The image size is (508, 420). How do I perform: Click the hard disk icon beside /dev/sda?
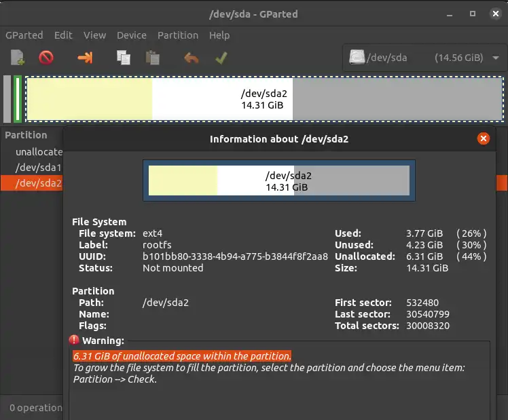pos(357,57)
